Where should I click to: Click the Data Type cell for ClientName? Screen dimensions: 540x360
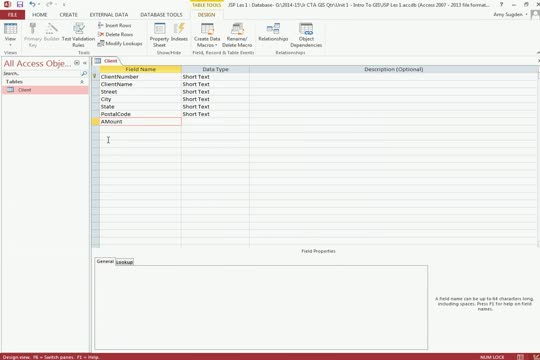click(216, 84)
